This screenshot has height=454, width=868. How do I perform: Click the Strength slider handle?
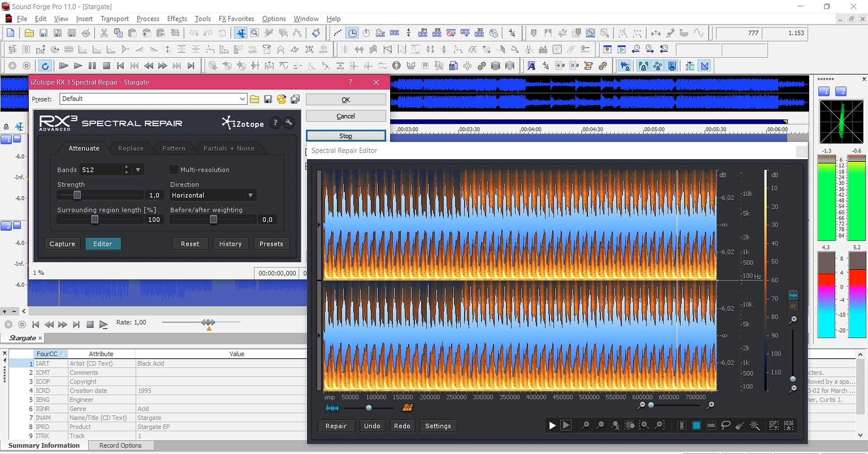(x=77, y=195)
